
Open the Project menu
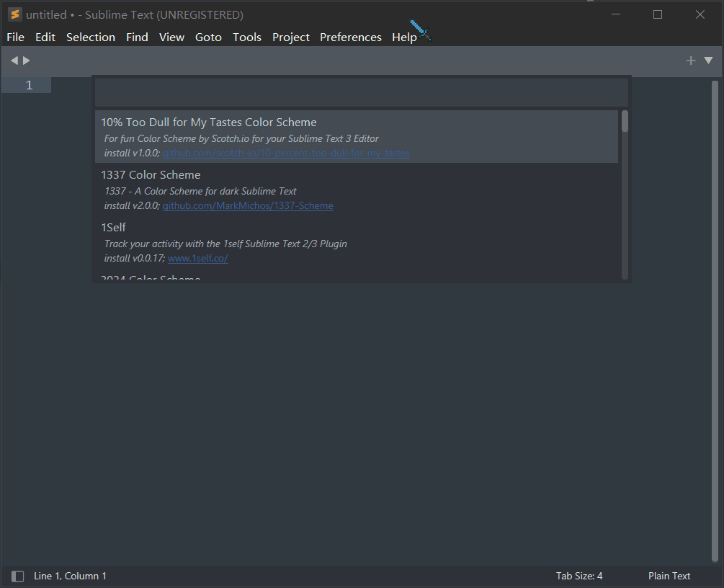pyautogui.click(x=290, y=37)
